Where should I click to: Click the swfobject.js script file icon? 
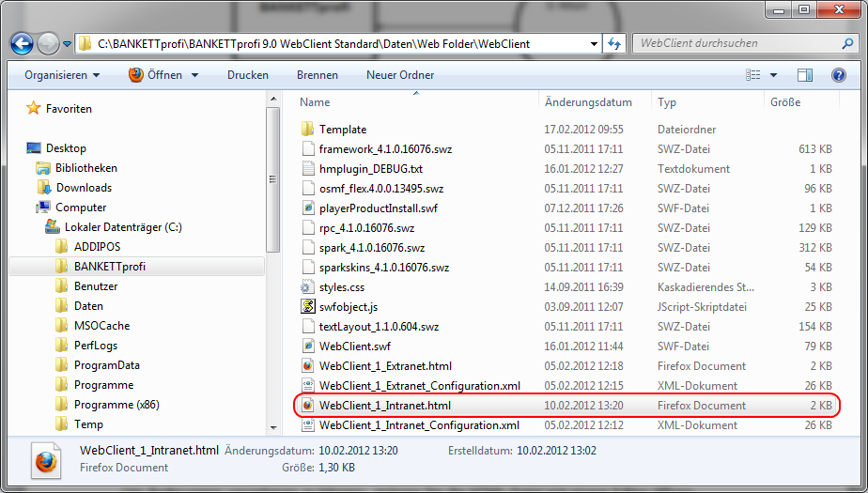[307, 306]
